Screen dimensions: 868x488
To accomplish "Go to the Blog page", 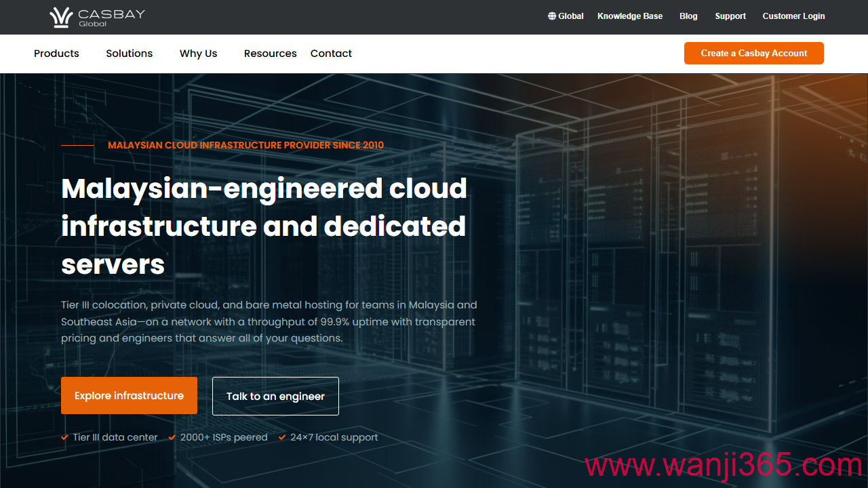I will point(688,16).
